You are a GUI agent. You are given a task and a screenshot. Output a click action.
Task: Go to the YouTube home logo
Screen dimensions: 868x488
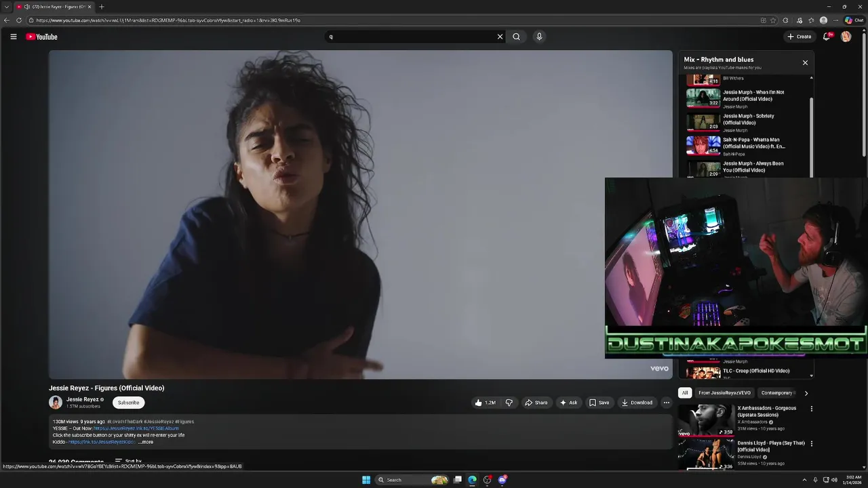point(42,37)
